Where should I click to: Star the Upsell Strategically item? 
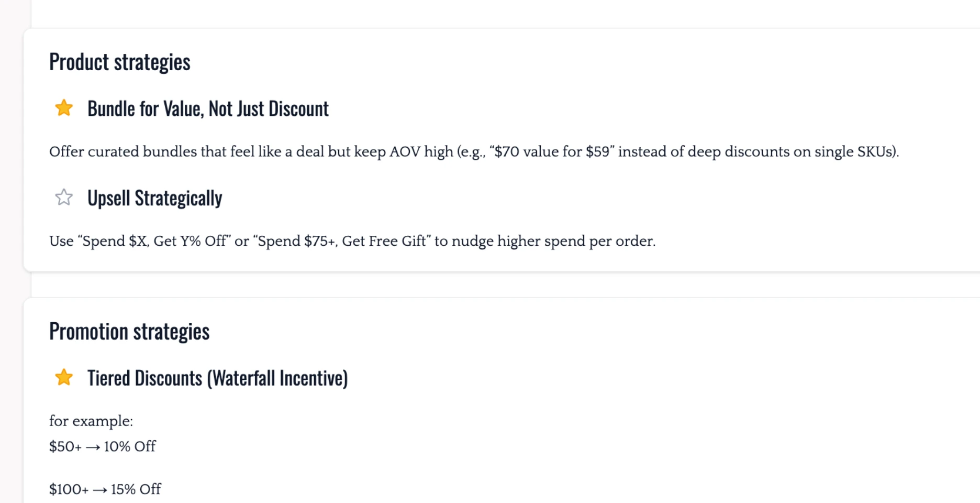click(64, 198)
